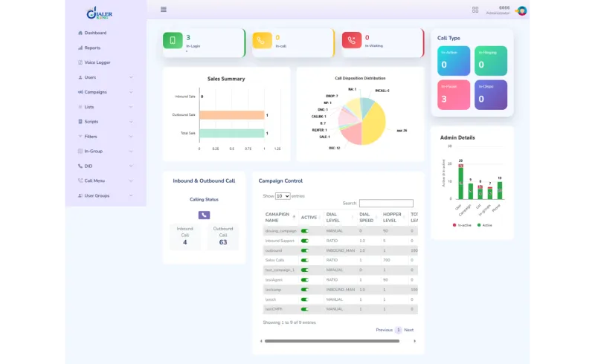The image size is (595, 364).
Task: Open the Administrator profile avatar
Action: tap(522, 10)
